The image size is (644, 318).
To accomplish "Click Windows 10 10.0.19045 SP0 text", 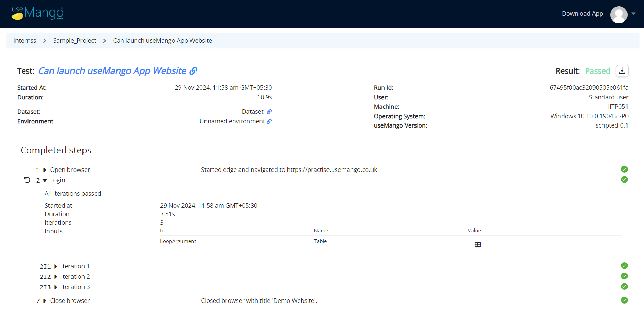I will 589,116.
